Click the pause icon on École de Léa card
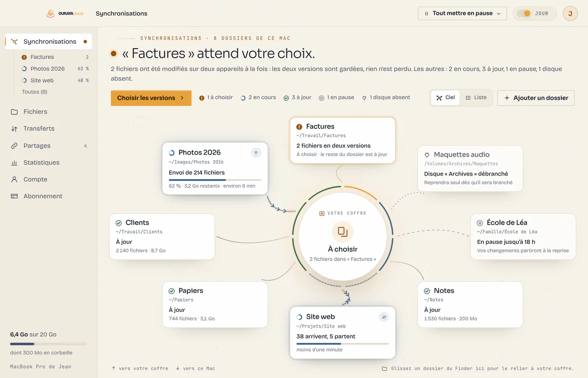 pos(480,223)
